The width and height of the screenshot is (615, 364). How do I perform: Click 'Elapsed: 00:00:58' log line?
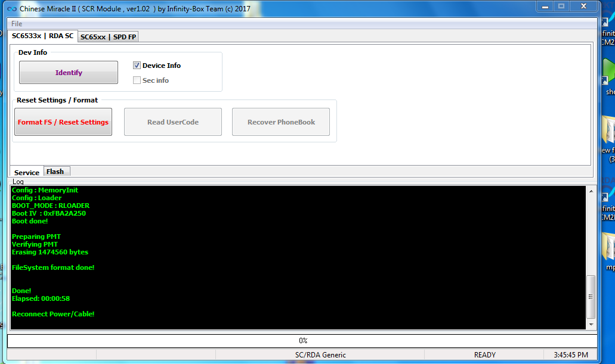click(x=41, y=298)
